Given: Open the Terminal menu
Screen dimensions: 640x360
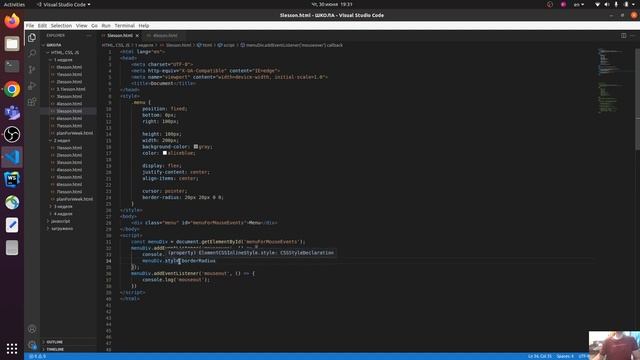Looking at the screenshot, I should [124, 26].
